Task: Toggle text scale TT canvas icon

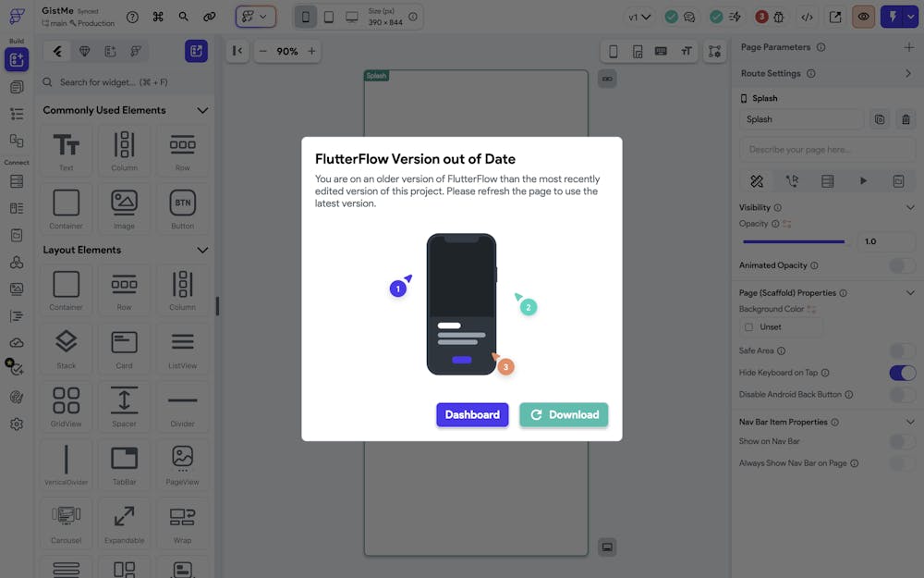Action: click(686, 51)
